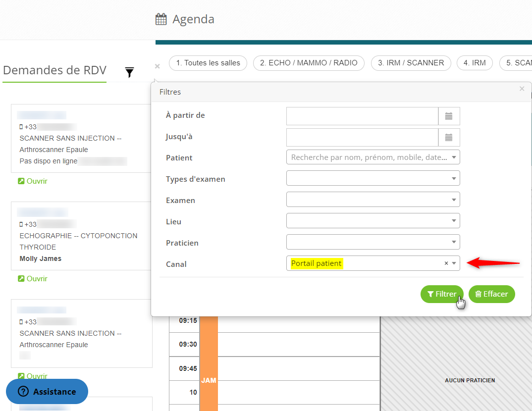
Task: Open the first Arthroscanner Epaule request
Action: click(x=33, y=181)
